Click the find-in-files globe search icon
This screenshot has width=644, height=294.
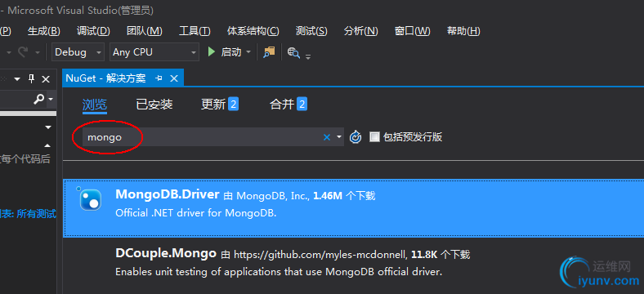(293, 52)
